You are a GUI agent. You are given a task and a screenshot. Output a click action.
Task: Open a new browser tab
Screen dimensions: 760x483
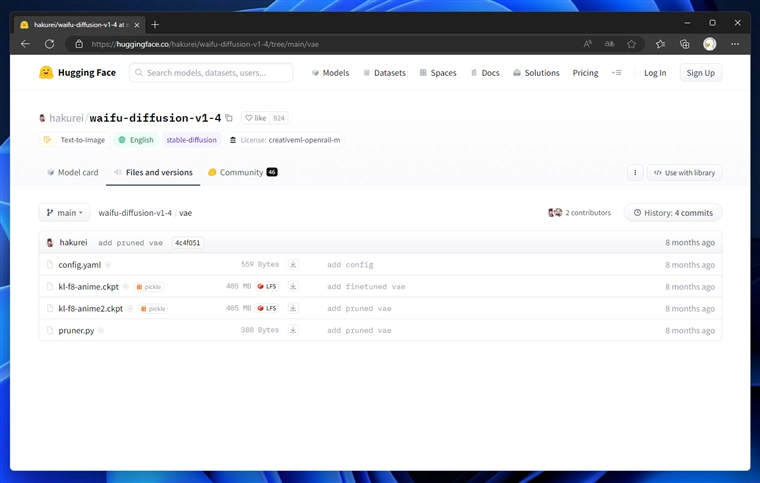[155, 25]
